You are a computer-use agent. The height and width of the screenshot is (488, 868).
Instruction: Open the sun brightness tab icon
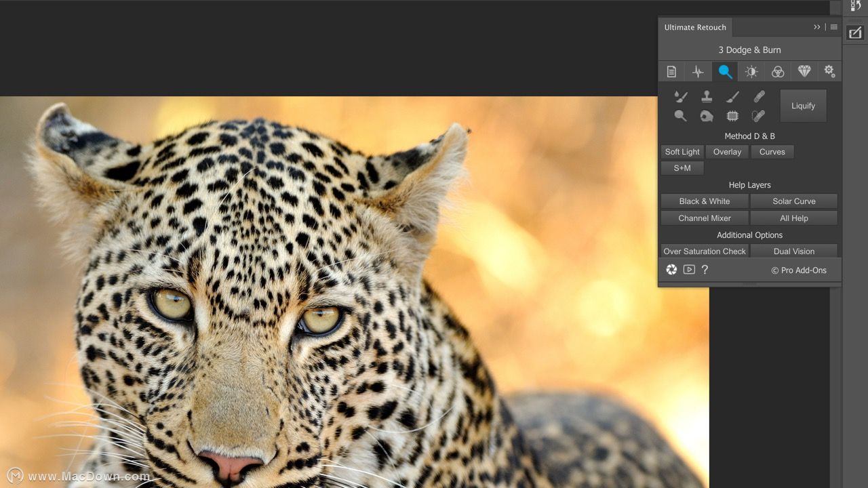click(751, 71)
